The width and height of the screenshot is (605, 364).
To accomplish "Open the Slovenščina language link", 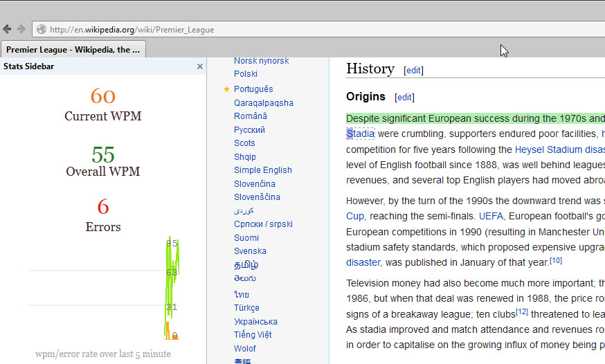I will 257,197.
